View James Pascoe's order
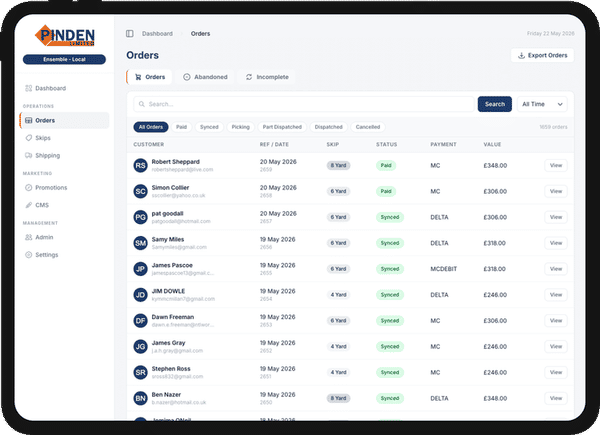Screen dimensions: 600x435 pyautogui.click(x=556, y=269)
